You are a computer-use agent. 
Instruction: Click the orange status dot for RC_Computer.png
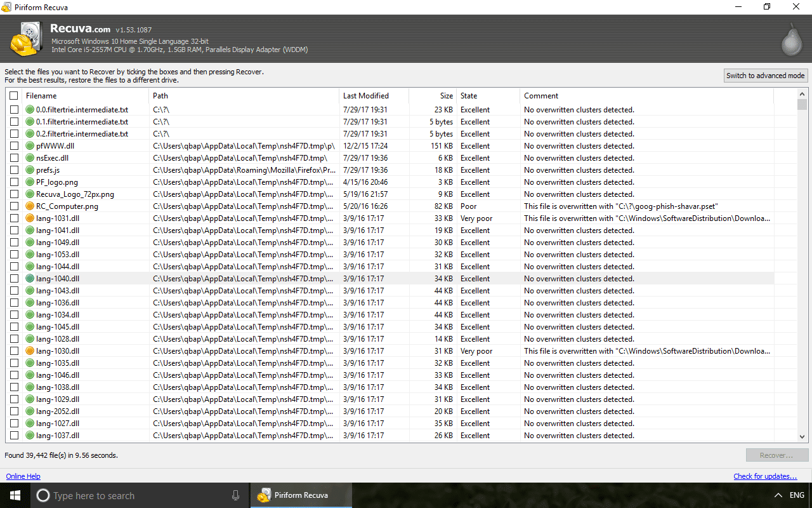pos(30,206)
